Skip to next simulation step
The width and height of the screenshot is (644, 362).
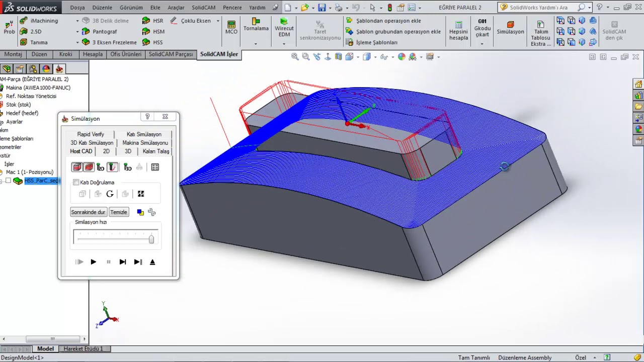tap(122, 262)
